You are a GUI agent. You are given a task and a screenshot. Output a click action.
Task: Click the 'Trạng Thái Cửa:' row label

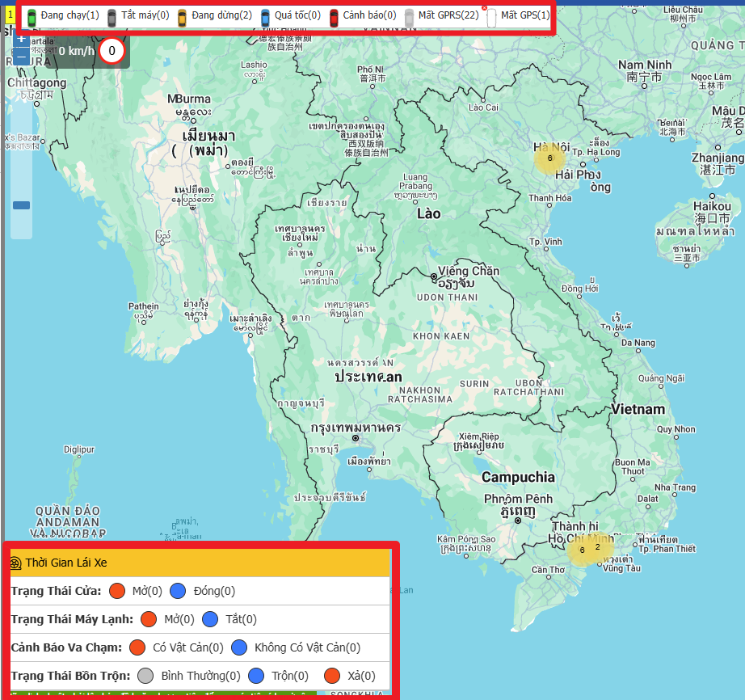tap(56, 591)
